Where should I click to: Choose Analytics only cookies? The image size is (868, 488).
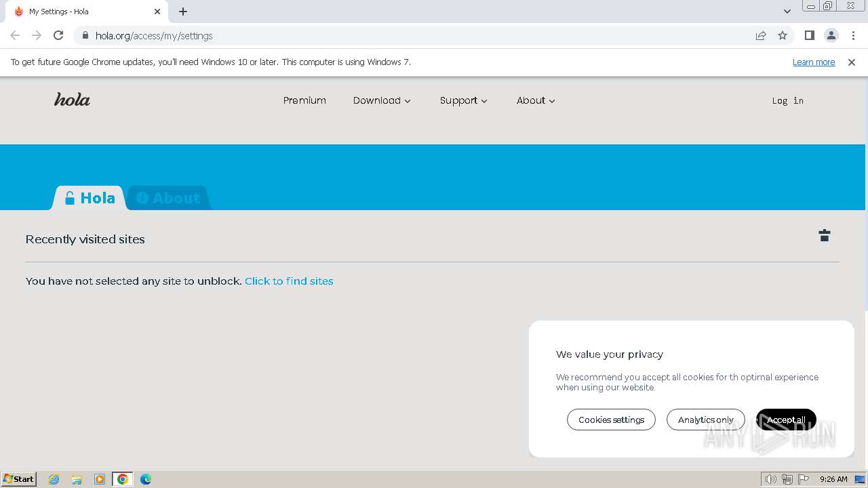pos(705,420)
